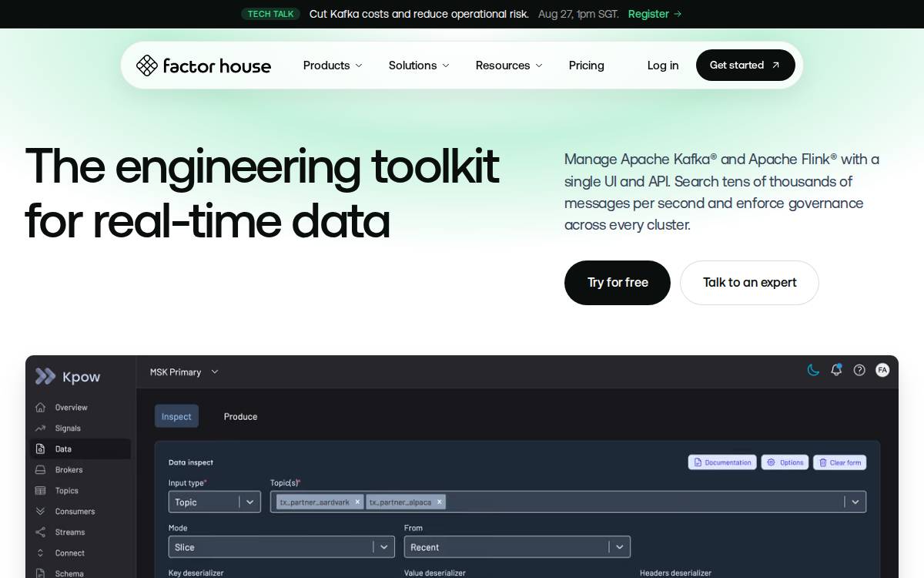The height and width of the screenshot is (578, 924).
Task: Click the Kpow logo icon
Action: 45,376
